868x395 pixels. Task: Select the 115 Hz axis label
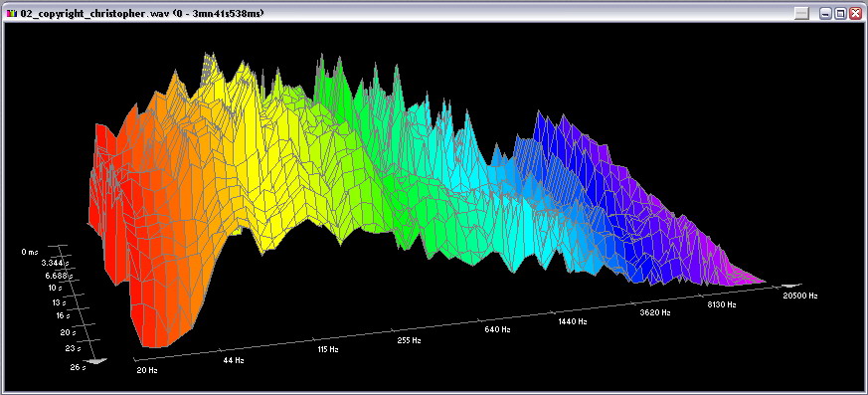(328, 349)
